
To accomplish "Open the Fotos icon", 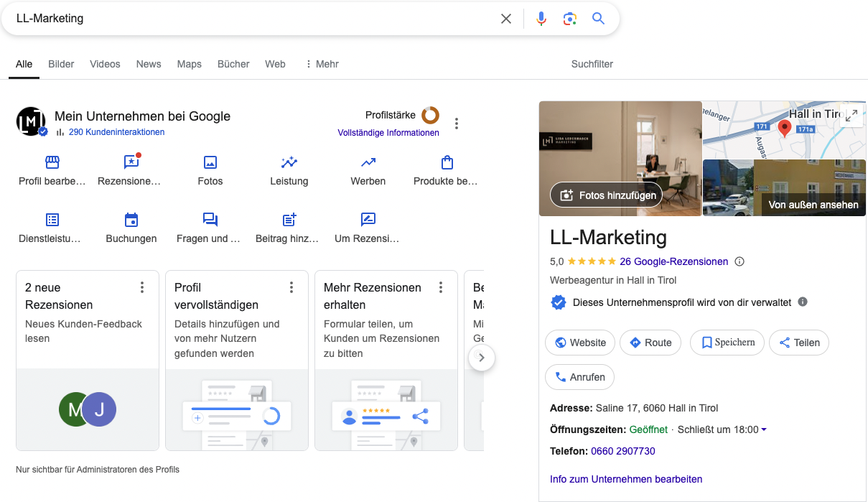I will coord(210,162).
